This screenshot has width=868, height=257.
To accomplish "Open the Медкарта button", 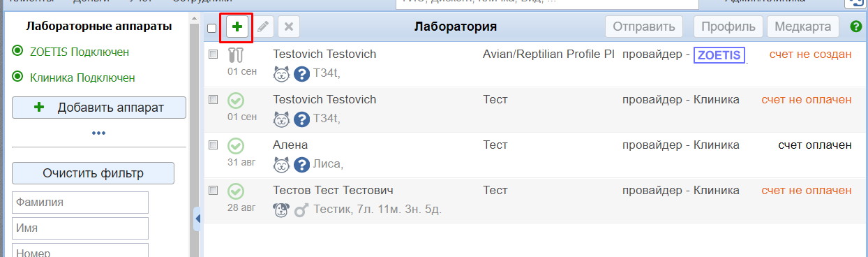I will [802, 27].
